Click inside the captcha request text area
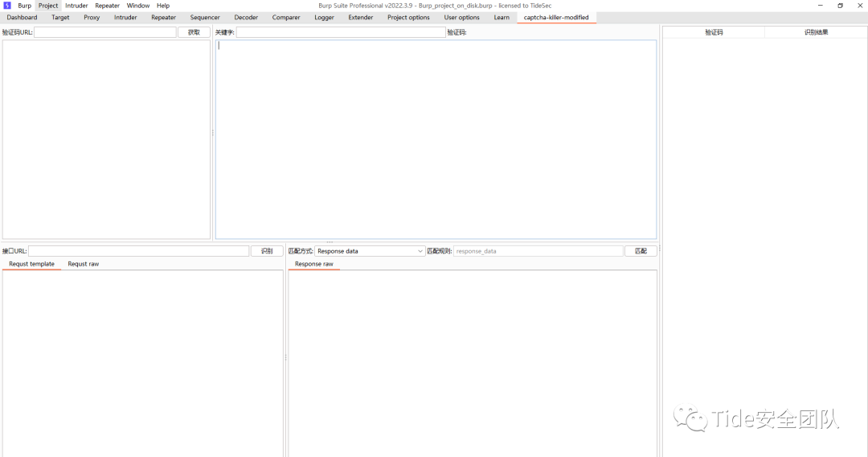The width and height of the screenshot is (868, 457). pos(436,139)
